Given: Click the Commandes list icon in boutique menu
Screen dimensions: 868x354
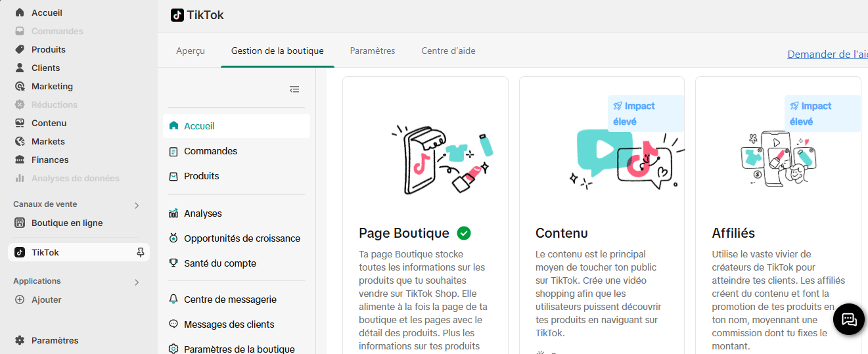Looking at the screenshot, I should click(173, 151).
